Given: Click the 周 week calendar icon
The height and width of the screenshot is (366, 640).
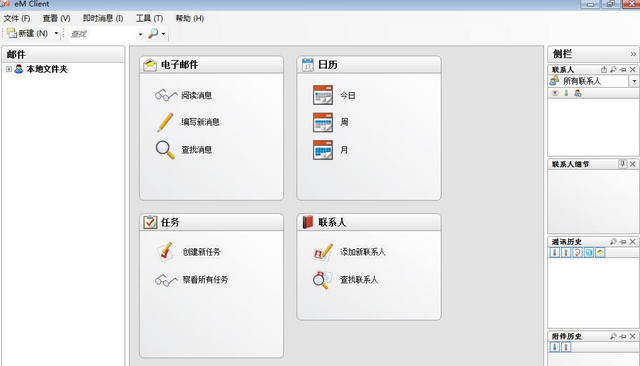Looking at the screenshot, I should [323, 122].
